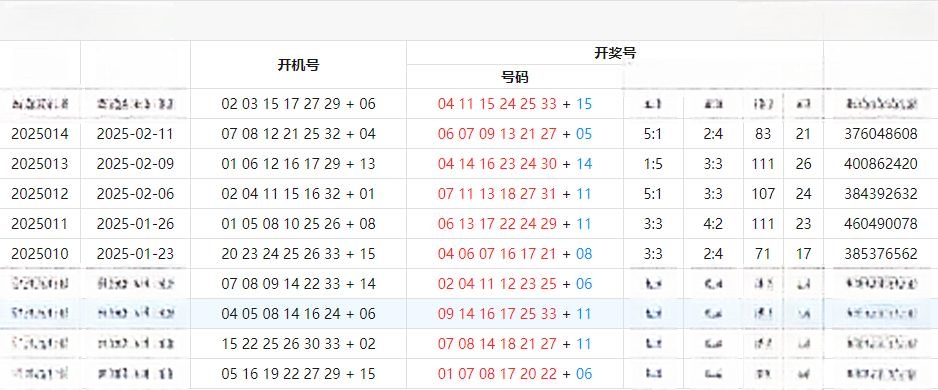Click the date 2025-02-11
Viewport: 938px width, 390px height.
click(135, 134)
